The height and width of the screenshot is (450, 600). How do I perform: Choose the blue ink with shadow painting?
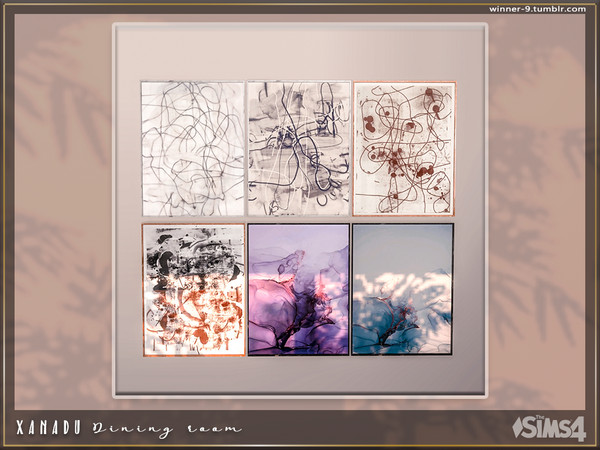(x=403, y=289)
